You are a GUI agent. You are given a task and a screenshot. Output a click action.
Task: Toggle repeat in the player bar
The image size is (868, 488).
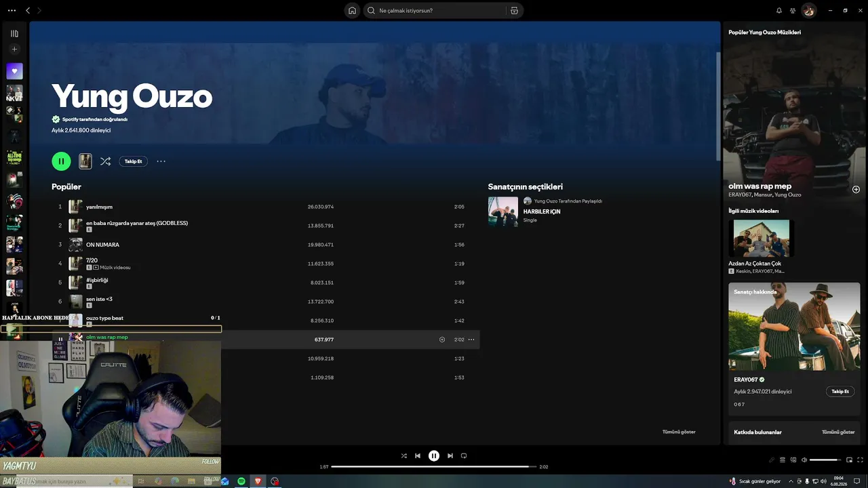point(464,456)
